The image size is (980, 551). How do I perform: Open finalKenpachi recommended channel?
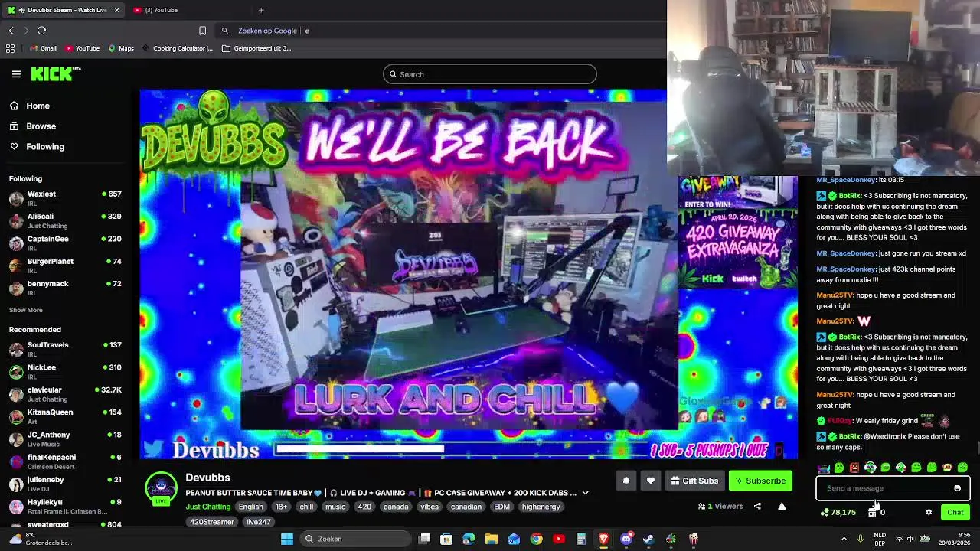coord(66,461)
